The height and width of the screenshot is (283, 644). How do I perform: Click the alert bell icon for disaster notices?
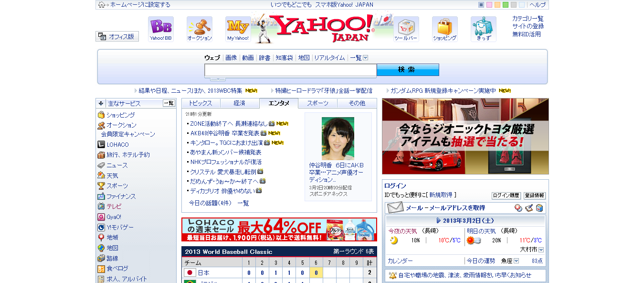392,275
